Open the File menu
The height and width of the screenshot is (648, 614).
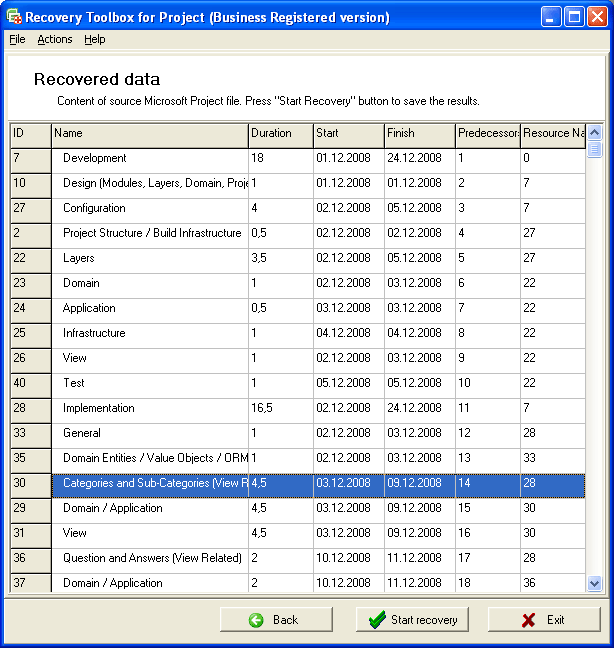pyautogui.click(x=17, y=39)
